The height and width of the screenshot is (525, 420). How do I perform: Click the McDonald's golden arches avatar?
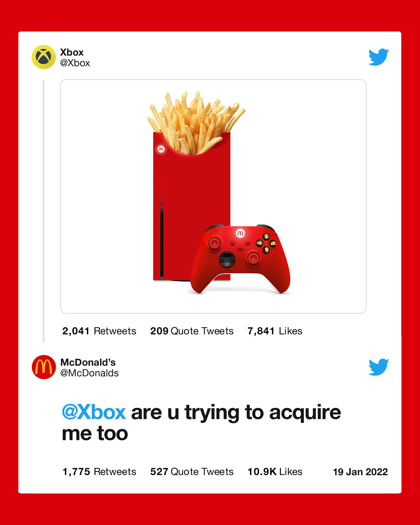coord(44,367)
